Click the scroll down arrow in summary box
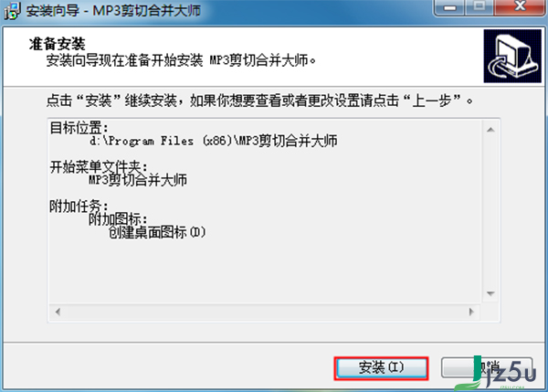548x392 pixels. tap(490, 293)
